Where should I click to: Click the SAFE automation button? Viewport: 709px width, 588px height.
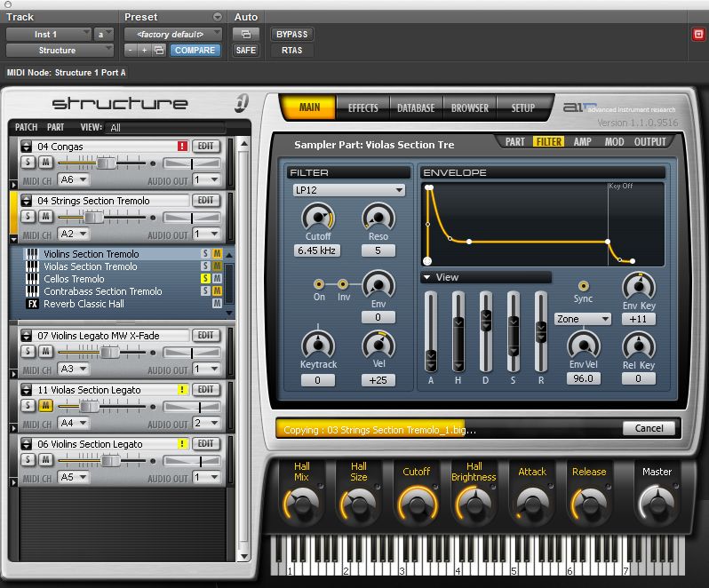[246, 50]
